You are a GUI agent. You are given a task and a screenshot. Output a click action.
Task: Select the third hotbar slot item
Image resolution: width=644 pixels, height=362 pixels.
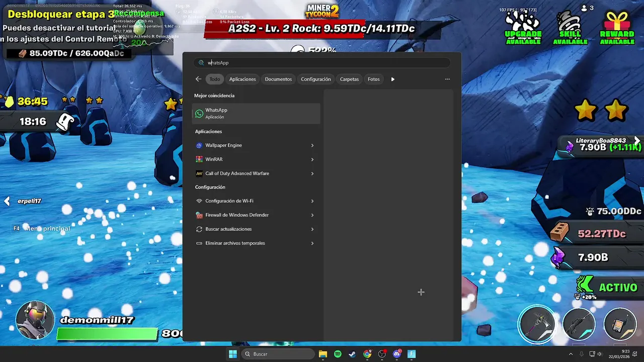coord(620,324)
